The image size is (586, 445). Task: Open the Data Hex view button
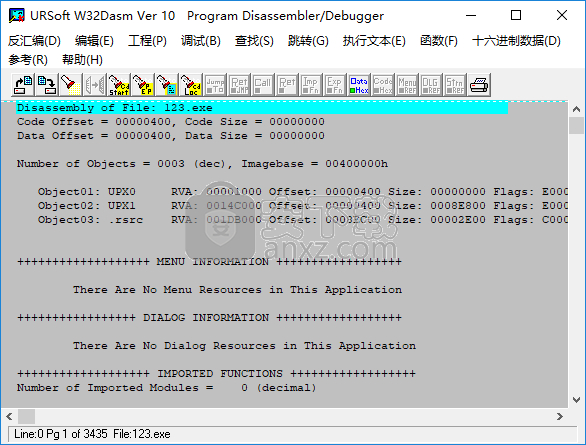tap(359, 85)
